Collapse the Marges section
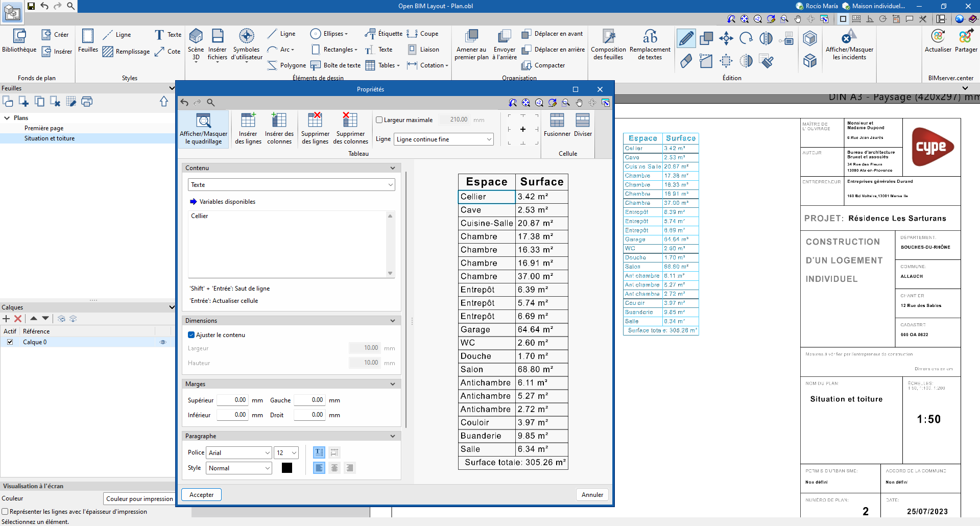The width and height of the screenshot is (980, 526). pos(392,384)
